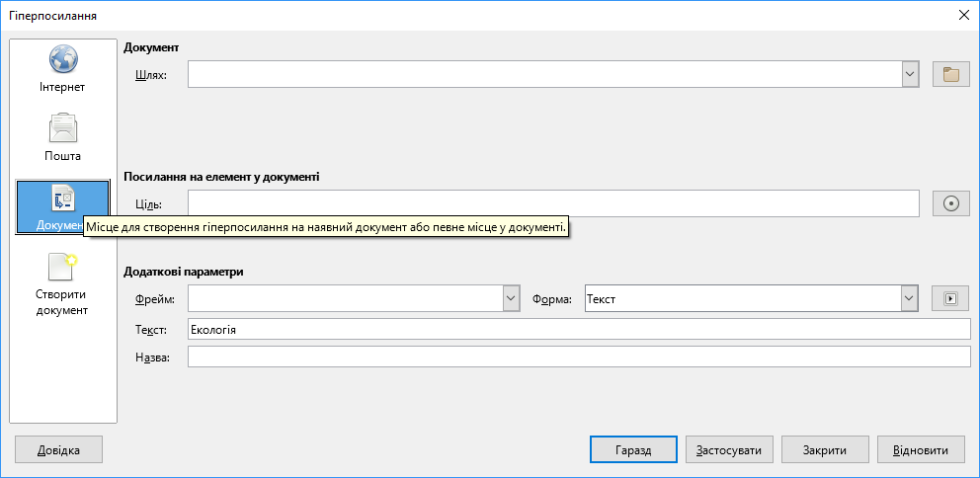Expand the Шлях path dropdown arrow

[911, 74]
